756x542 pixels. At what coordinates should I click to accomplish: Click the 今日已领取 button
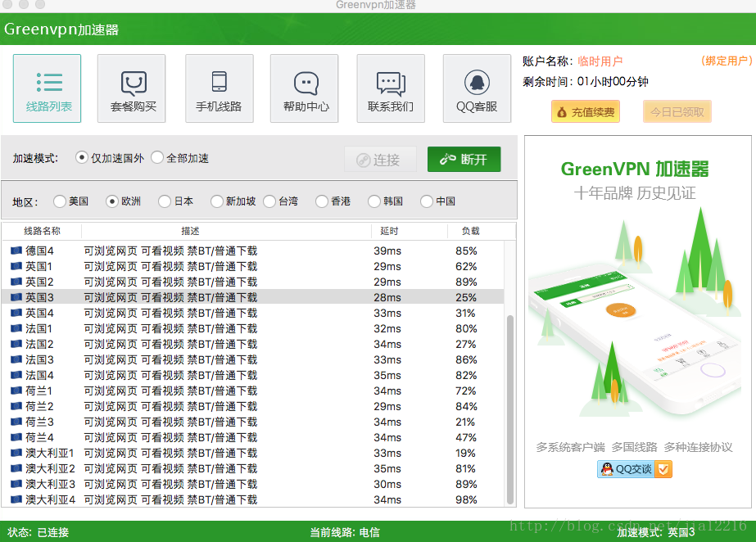[677, 112]
